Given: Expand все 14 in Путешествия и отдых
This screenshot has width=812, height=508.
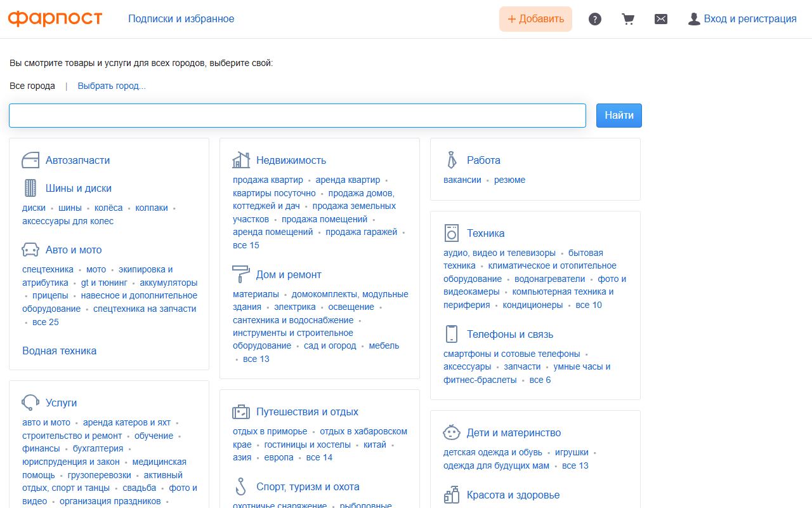Looking at the screenshot, I should tap(319, 457).
